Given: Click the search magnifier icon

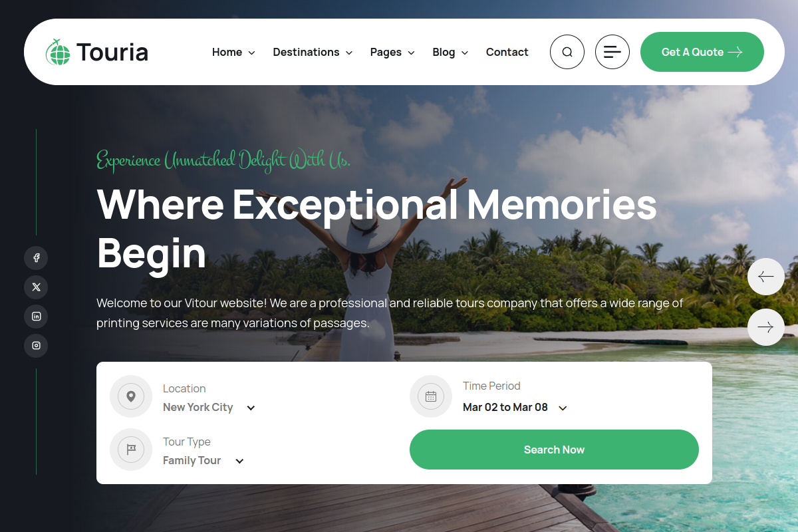Looking at the screenshot, I should tap(567, 52).
